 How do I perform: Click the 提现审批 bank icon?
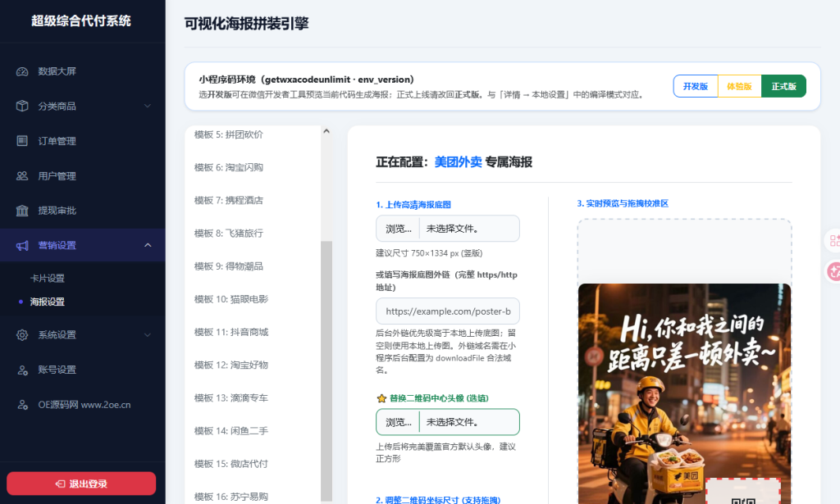coord(22,211)
